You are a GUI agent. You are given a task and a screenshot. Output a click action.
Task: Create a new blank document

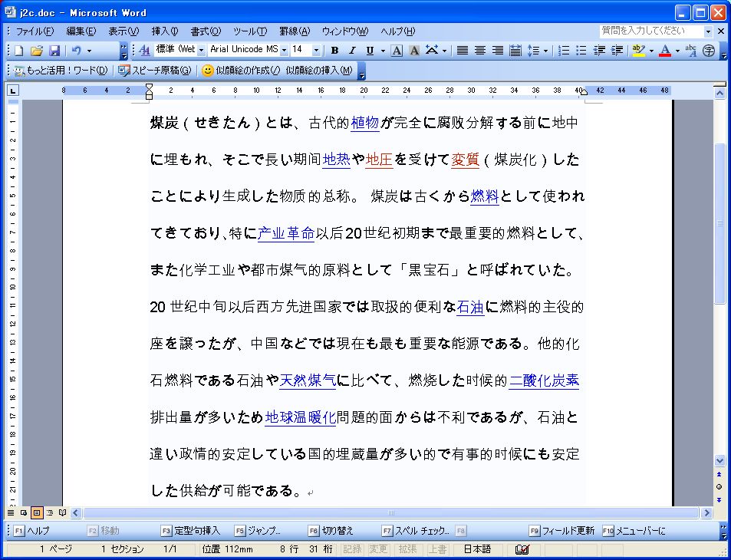tap(18, 51)
